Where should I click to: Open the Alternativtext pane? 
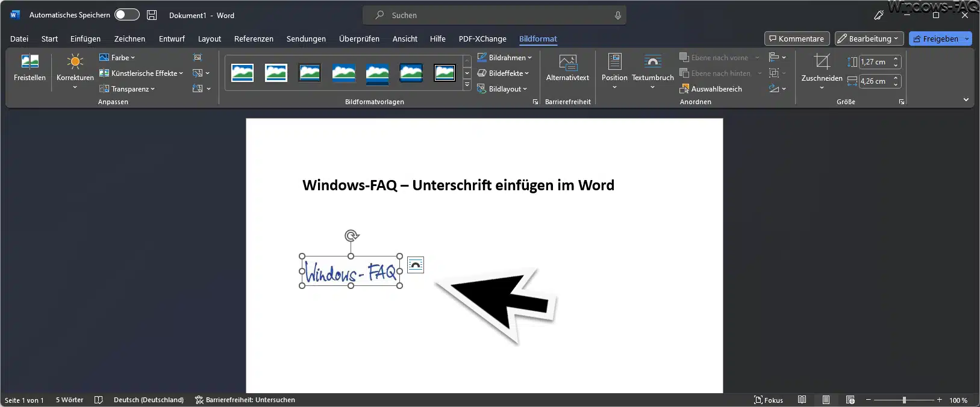click(x=567, y=67)
